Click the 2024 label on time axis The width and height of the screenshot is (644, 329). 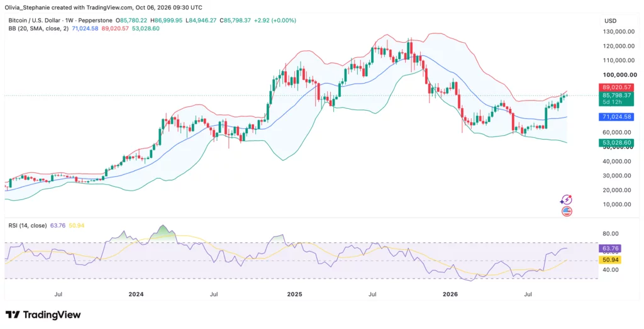pos(136,294)
